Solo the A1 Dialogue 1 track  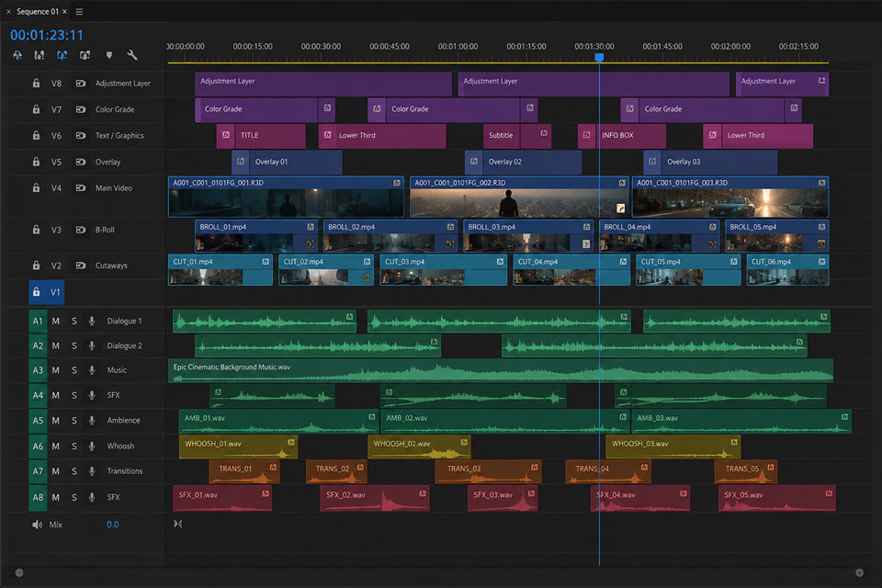(73, 321)
